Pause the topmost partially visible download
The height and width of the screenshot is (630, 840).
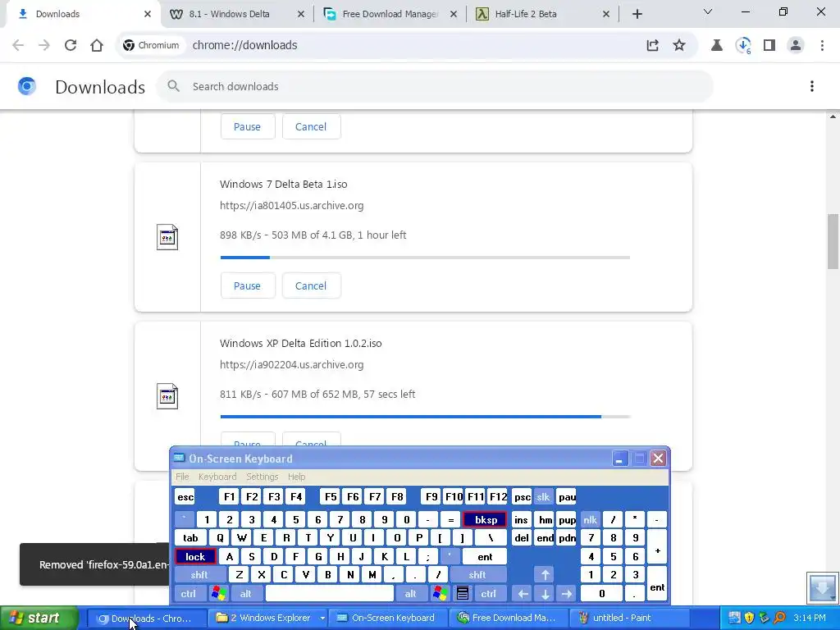(x=248, y=126)
